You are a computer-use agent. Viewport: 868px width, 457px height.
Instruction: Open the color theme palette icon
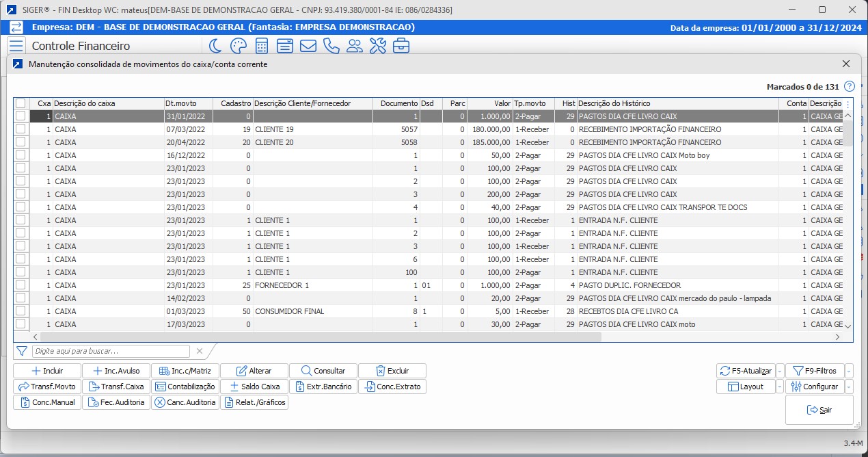pos(238,46)
